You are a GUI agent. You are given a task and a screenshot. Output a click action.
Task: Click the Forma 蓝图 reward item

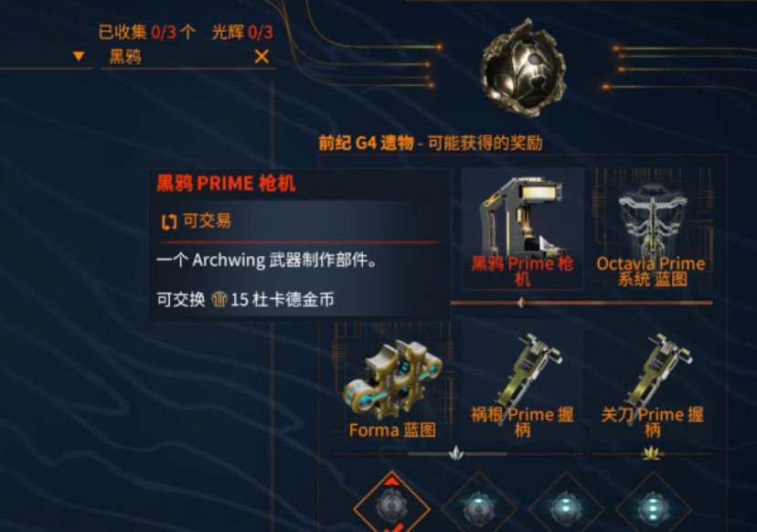pyautogui.click(x=392, y=381)
